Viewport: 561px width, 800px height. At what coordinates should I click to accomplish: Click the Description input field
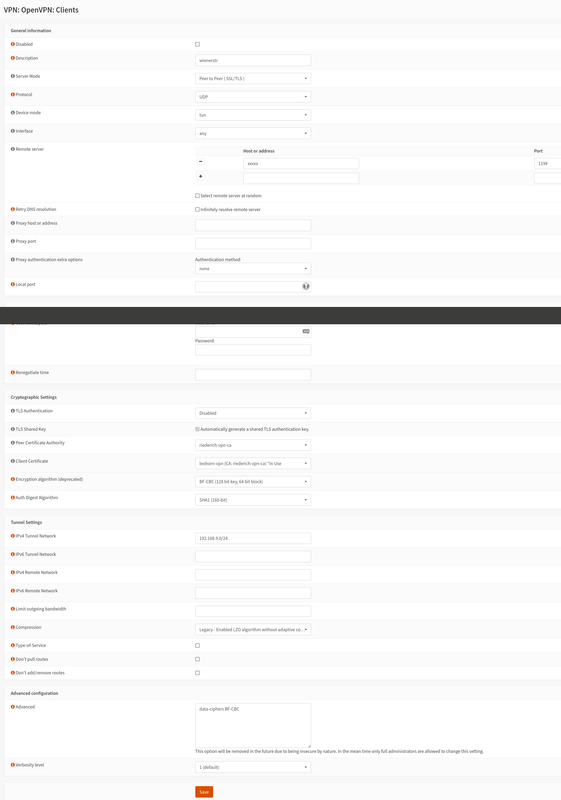click(x=253, y=60)
